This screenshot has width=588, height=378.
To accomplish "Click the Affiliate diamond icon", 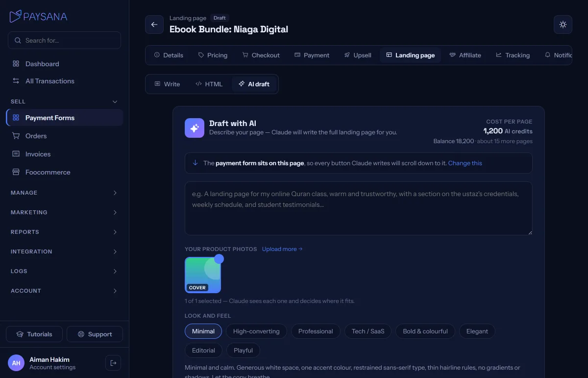I will click(x=452, y=55).
